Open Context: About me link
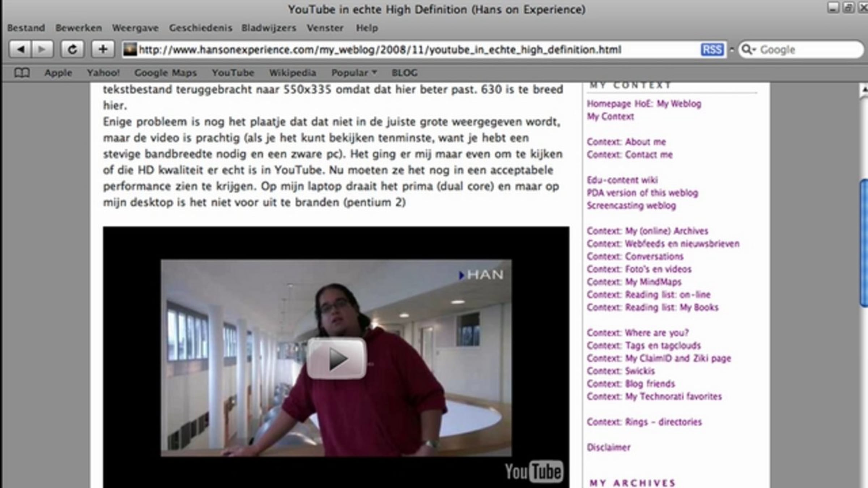This screenshot has height=488, width=868. pyautogui.click(x=626, y=142)
